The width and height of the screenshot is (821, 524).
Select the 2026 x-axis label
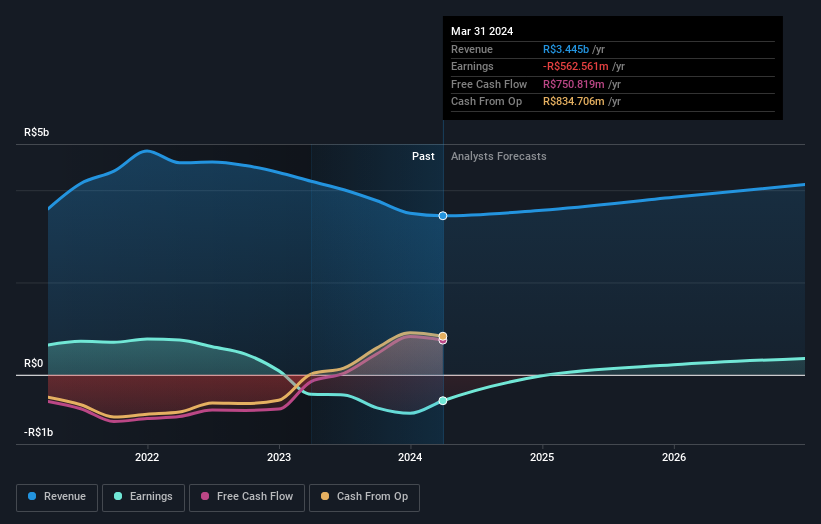(674, 457)
